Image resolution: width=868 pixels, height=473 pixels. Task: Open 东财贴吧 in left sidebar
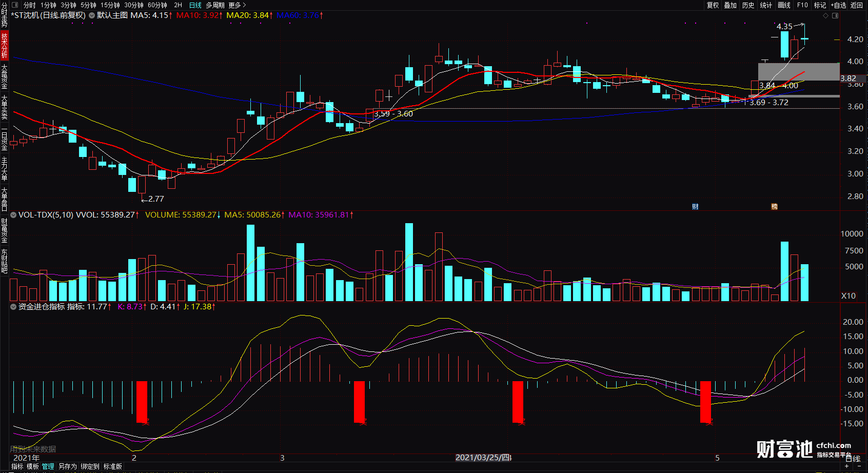point(4,261)
